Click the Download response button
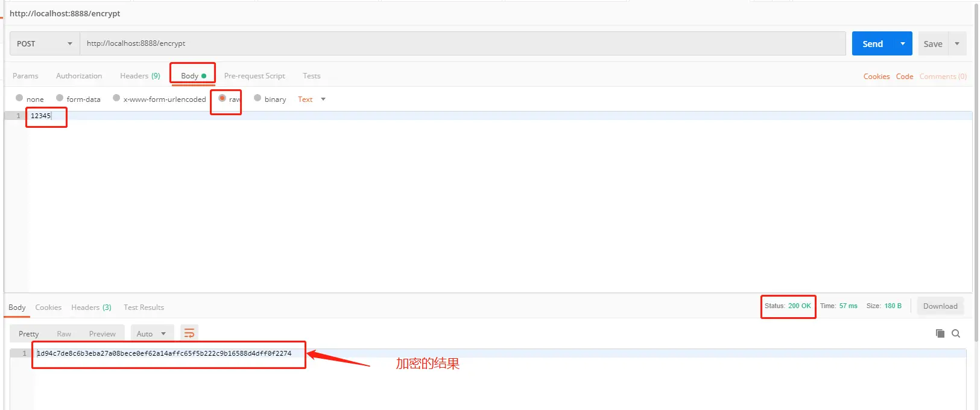 pyautogui.click(x=940, y=306)
